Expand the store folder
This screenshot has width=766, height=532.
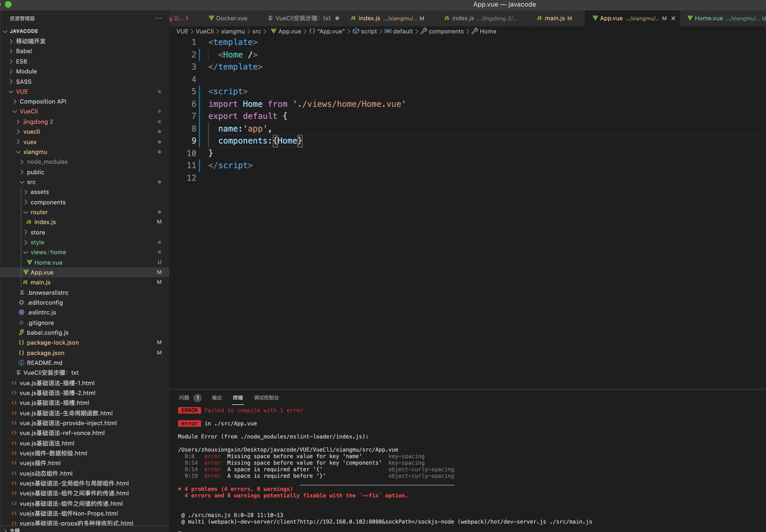point(26,232)
